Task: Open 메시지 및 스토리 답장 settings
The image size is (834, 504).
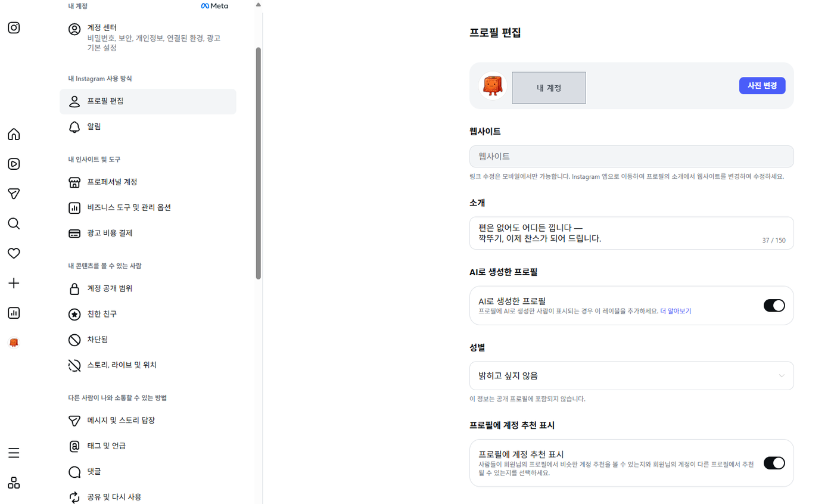Action: [148, 421]
